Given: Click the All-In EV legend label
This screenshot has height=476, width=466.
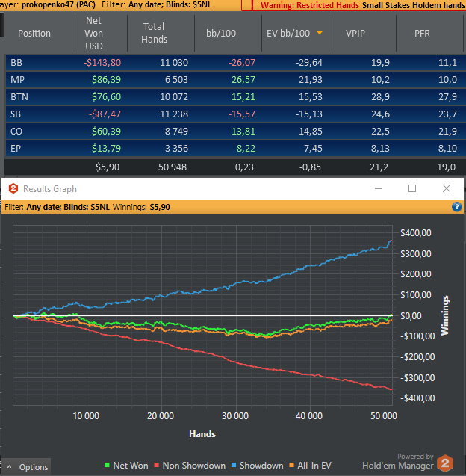Looking at the screenshot, I should [314, 466].
